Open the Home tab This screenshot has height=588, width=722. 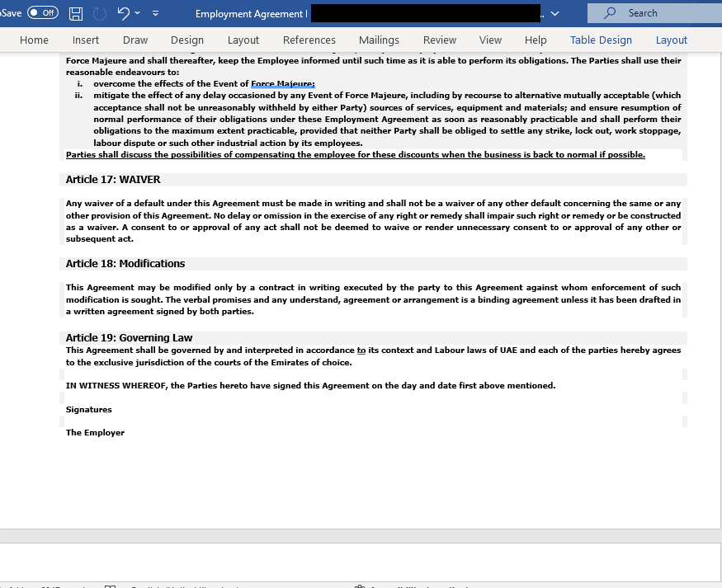tap(34, 40)
